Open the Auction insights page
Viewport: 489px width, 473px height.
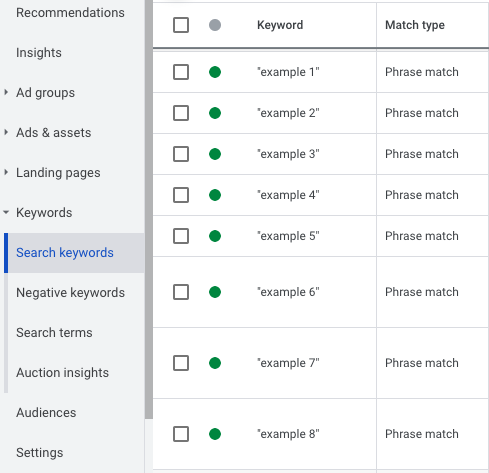(x=62, y=373)
